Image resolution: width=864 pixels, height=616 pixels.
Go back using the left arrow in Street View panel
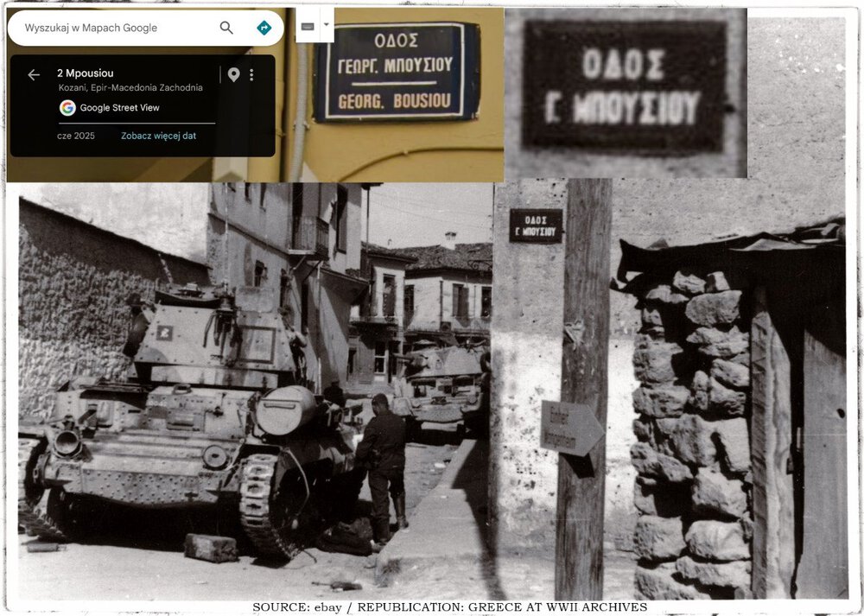point(34,75)
